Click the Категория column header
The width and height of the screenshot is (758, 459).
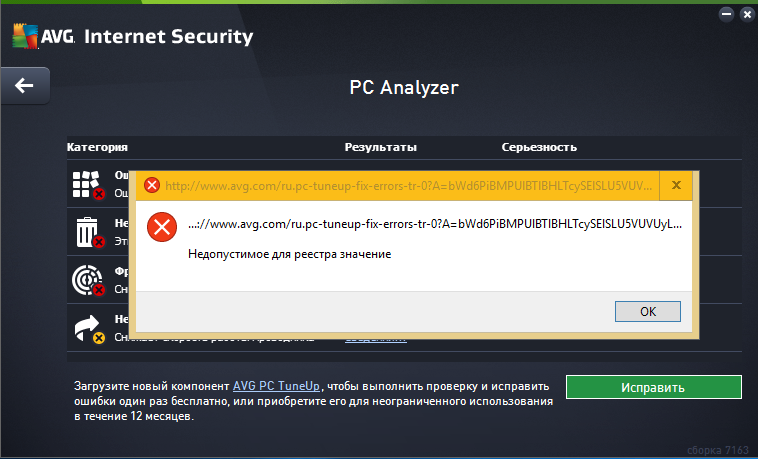[97, 147]
